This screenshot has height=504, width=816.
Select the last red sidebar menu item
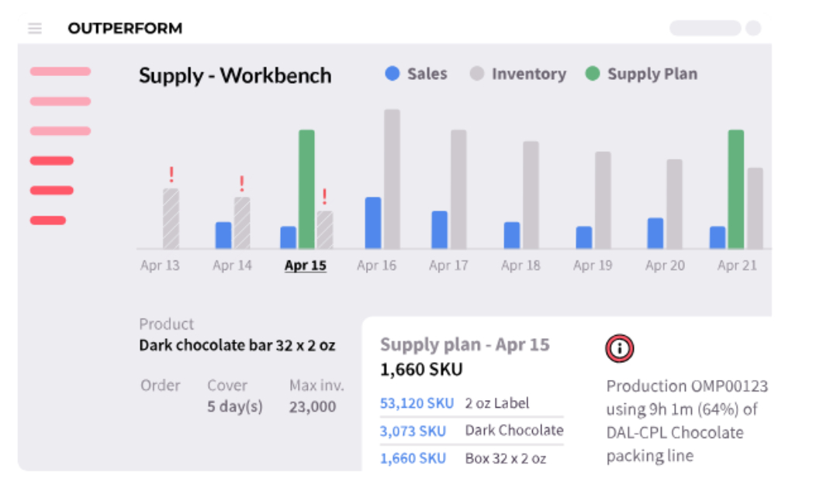48,220
